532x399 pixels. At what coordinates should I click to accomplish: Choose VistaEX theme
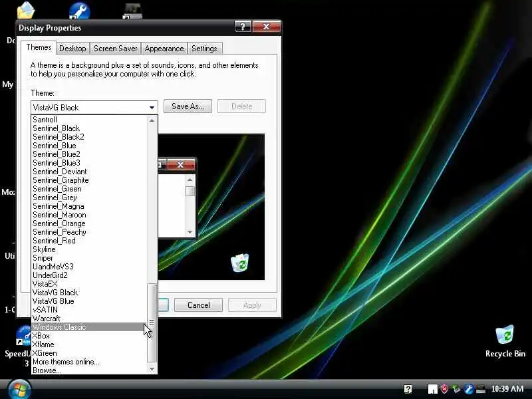tap(90, 284)
